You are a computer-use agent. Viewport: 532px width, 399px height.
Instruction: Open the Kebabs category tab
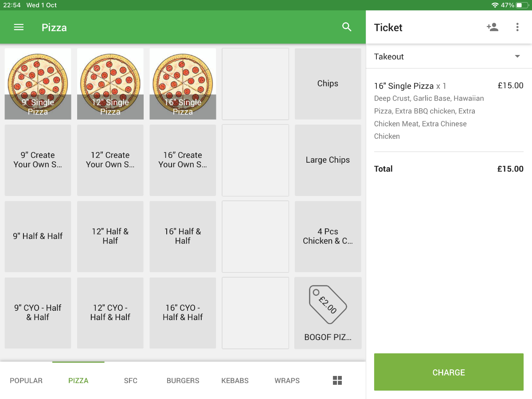235,380
